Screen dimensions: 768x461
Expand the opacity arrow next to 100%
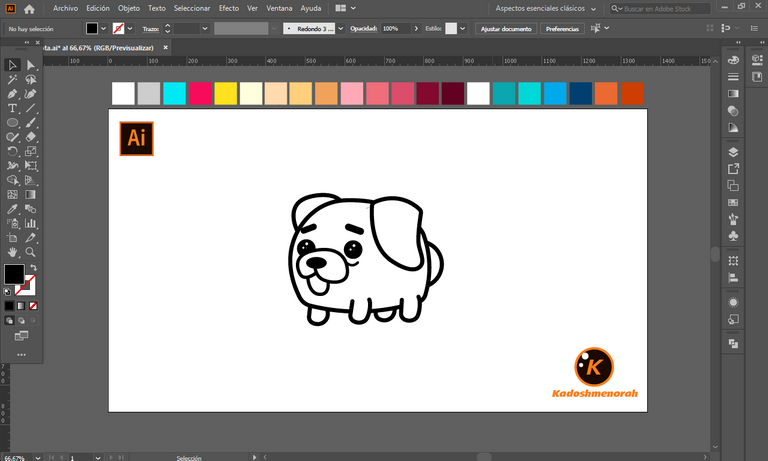pos(416,28)
